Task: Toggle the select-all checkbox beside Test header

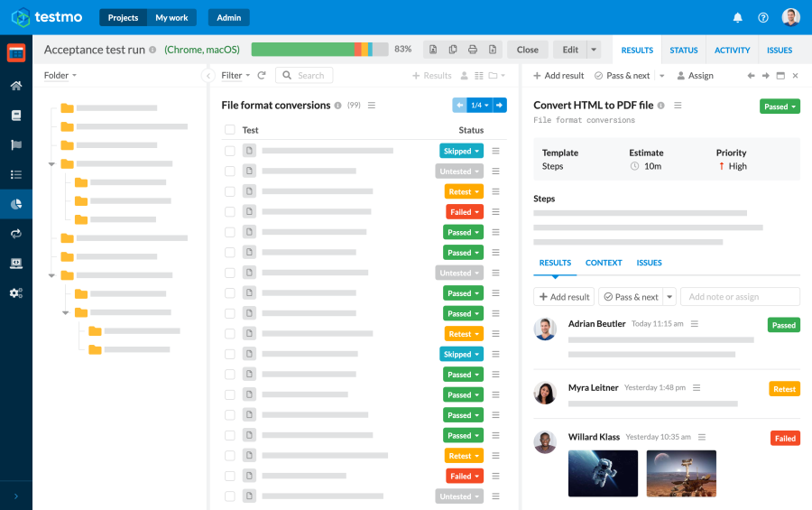Action: point(230,130)
